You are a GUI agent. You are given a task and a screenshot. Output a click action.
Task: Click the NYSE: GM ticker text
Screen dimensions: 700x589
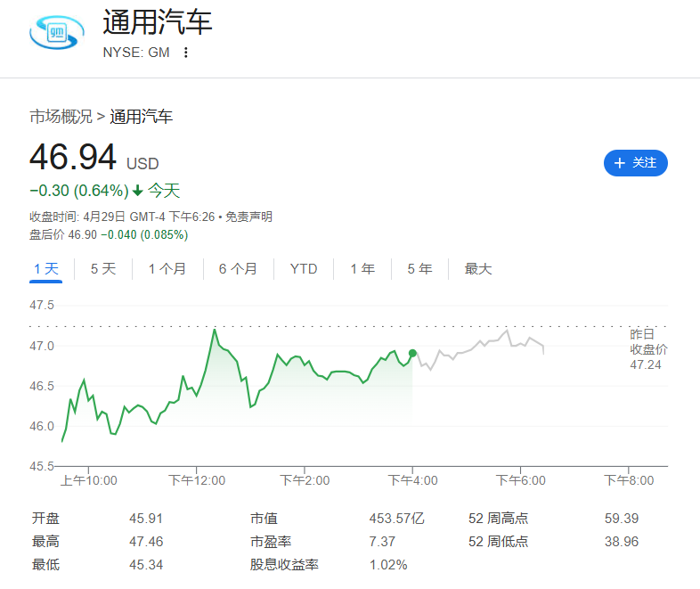[x=136, y=53]
